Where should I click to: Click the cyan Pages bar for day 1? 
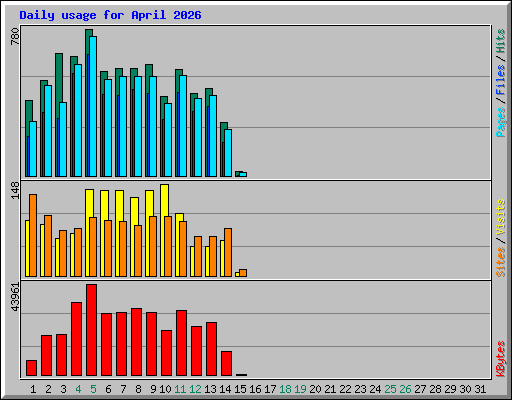[33, 149]
